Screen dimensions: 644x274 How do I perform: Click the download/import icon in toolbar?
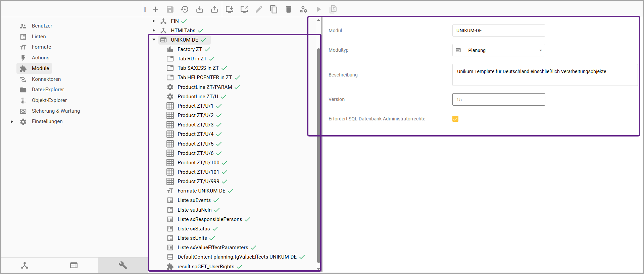coord(200,9)
